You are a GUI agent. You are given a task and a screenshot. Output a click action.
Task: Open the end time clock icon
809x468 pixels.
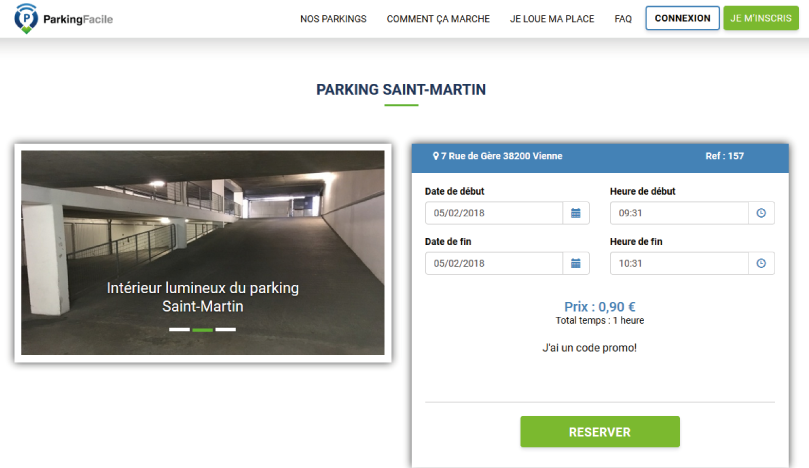(761, 264)
